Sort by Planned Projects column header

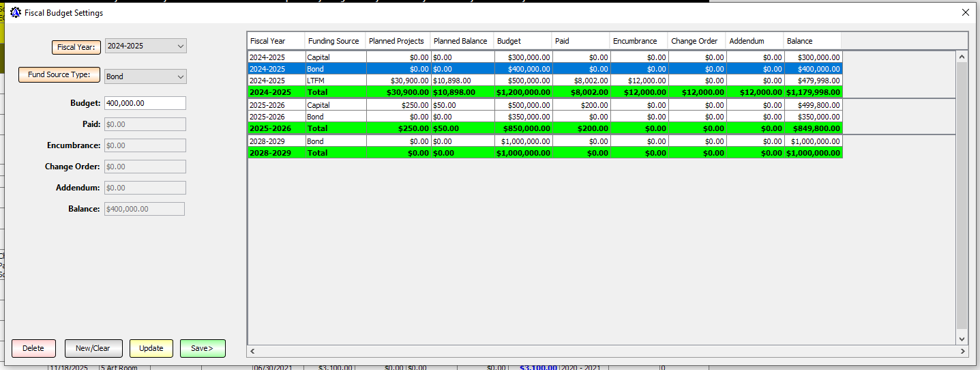pyautogui.click(x=396, y=41)
